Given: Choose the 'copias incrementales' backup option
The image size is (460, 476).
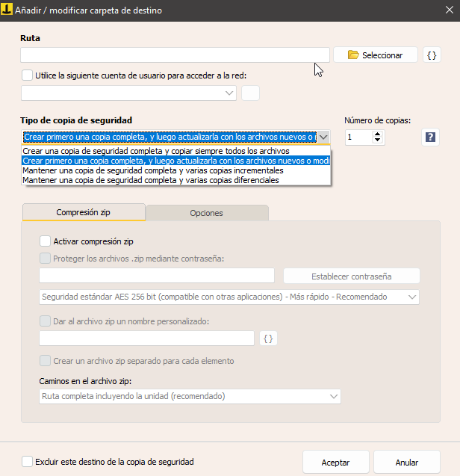Looking at the screenshot, I should click(153, 170).
